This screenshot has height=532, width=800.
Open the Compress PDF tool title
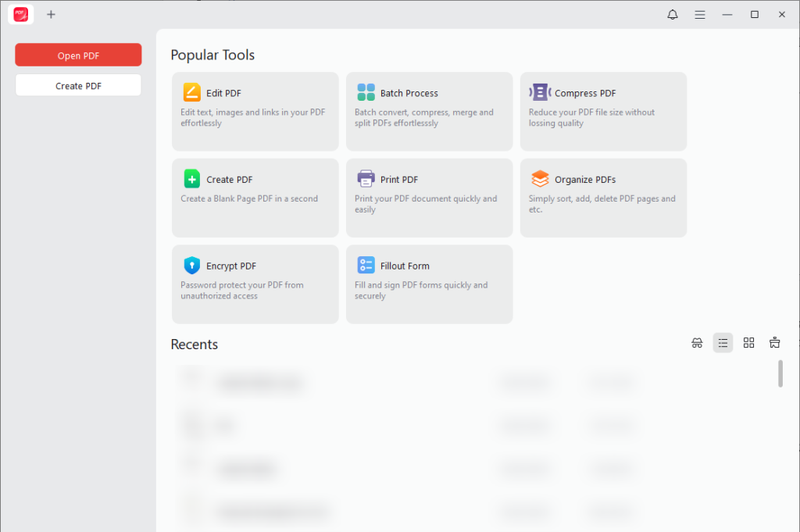585,93
